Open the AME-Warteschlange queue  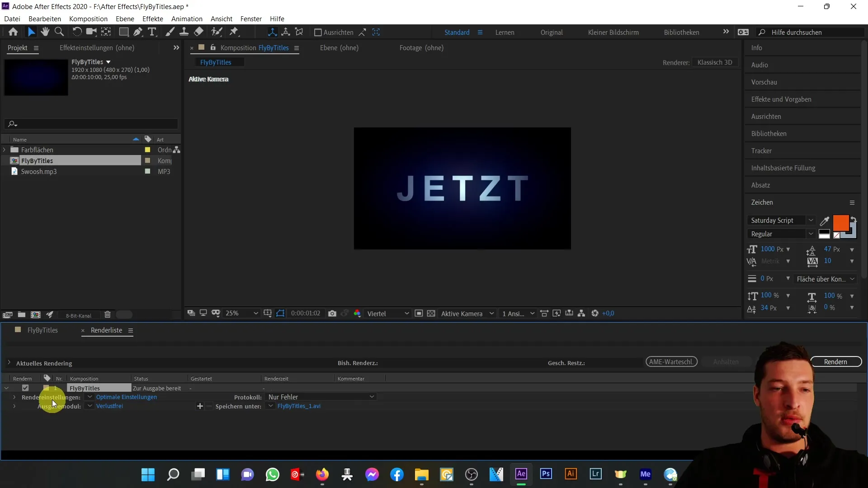tap(671, 361)
